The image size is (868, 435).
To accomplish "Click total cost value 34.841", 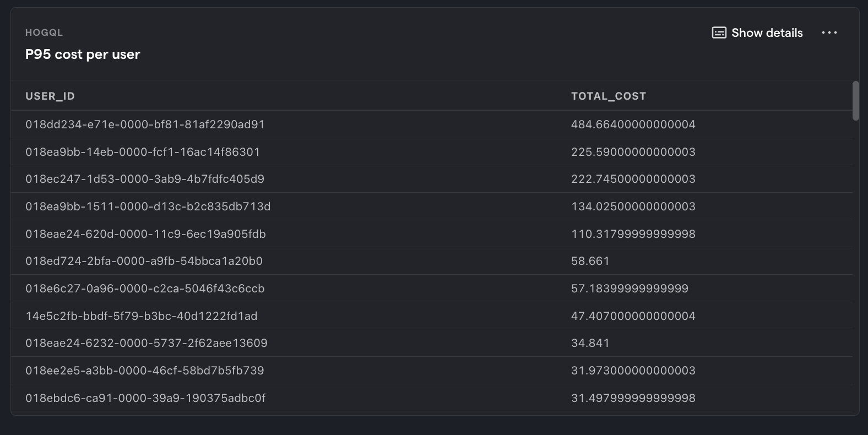I will point(590,343).
